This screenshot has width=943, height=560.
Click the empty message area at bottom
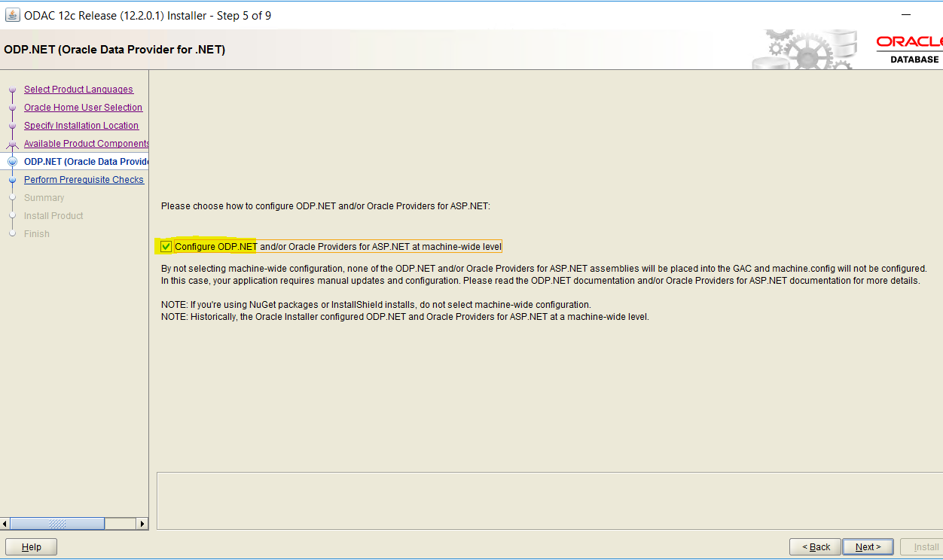tap(549, 501)
